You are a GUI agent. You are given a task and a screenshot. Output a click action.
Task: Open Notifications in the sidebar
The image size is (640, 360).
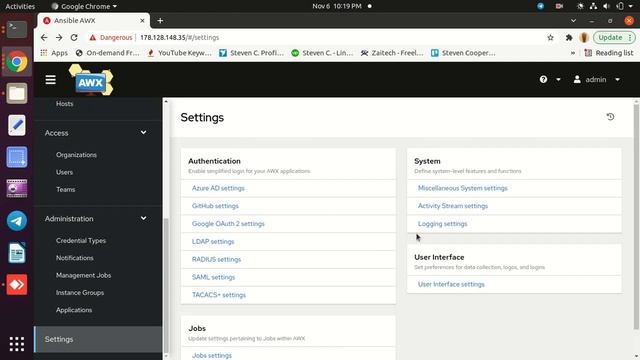coord(75,258)
